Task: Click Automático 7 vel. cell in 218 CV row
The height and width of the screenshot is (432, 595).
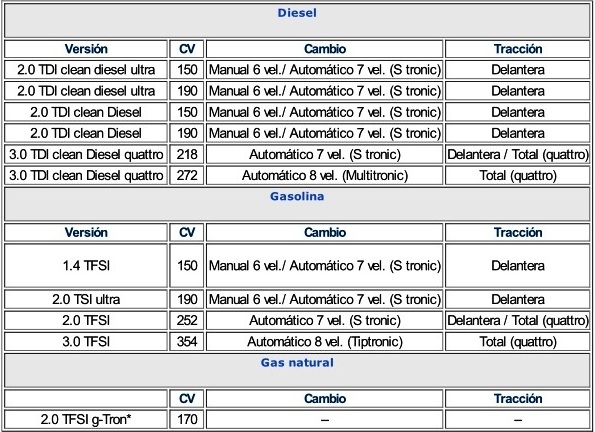Action: pos(324,155)
